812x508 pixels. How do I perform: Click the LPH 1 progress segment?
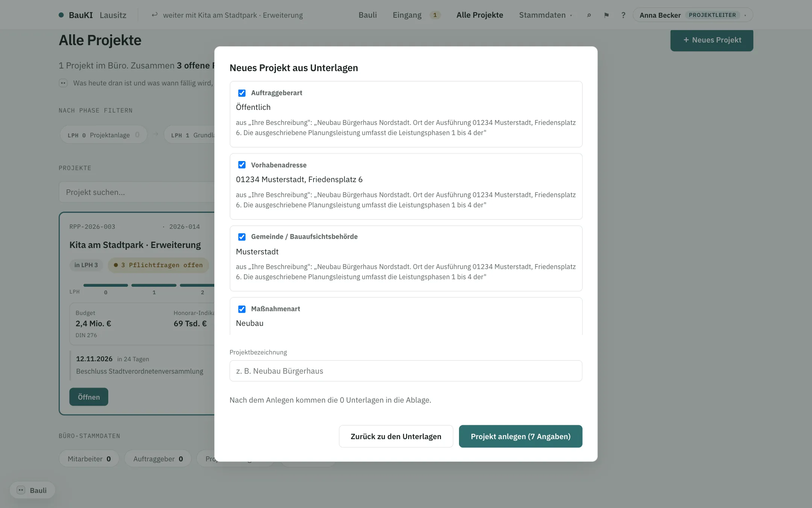pos(154,285)
